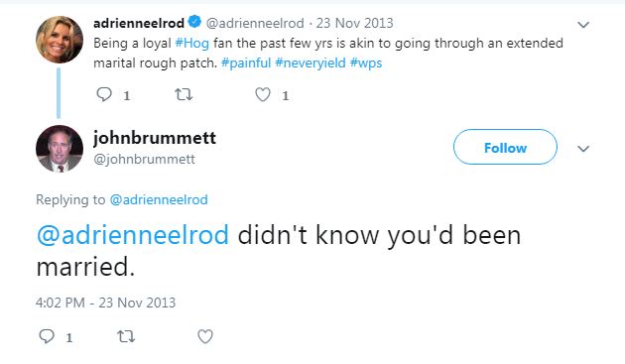Open adrienneelrod's profile picture

coord(60,40)
